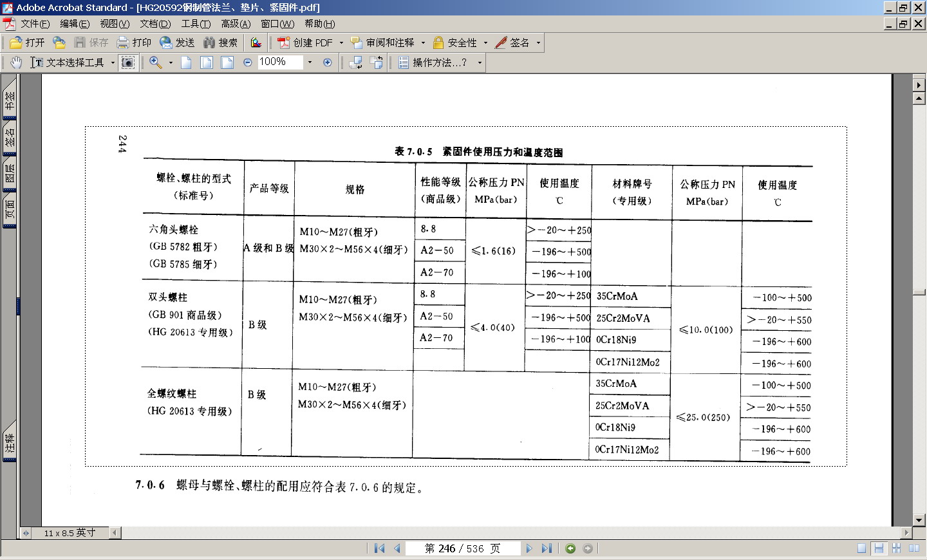Image resolution: width=927 pixels, height=560 pixels.
Task: Open Search (搜索) with binoculars icon
Action: pos(220,42)
